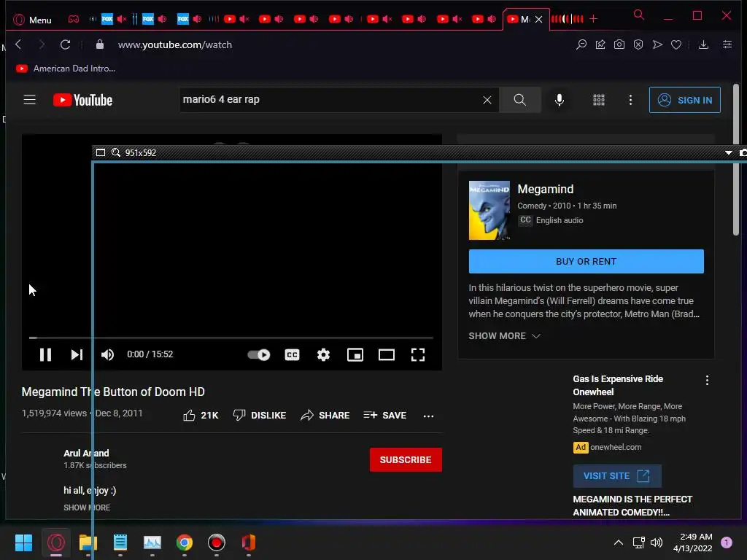The height and width of the screenshot is (560, 747).
Task: Toggle full screen on the video
Action: click(418, 355)
